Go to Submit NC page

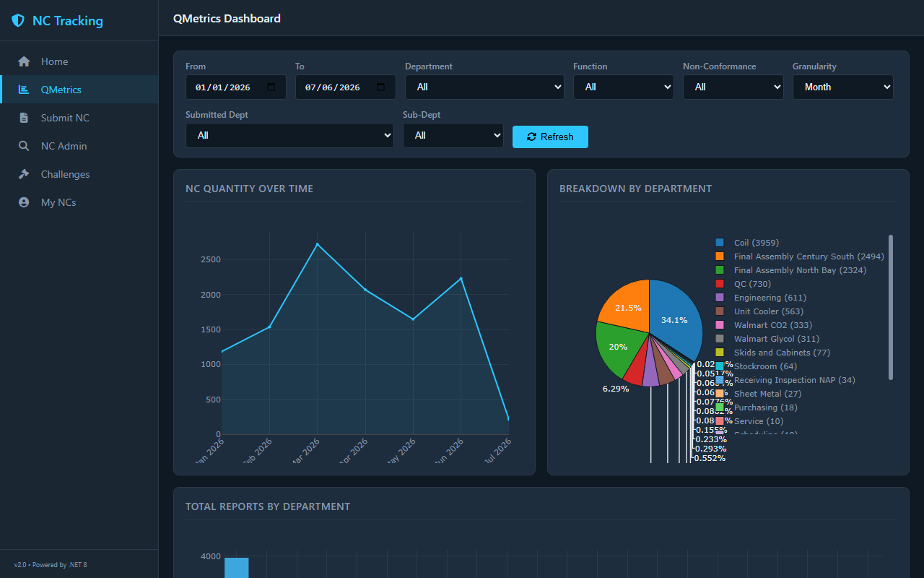79,118
